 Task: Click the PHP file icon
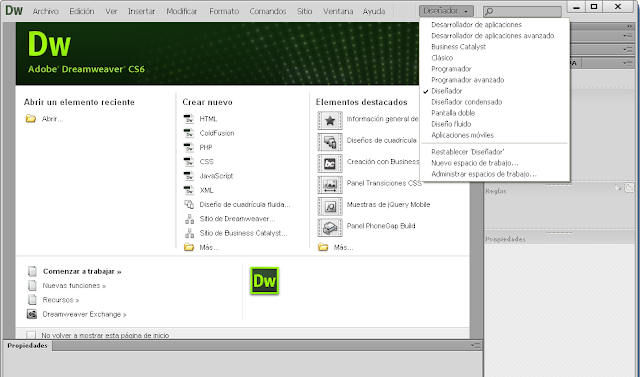189,147
